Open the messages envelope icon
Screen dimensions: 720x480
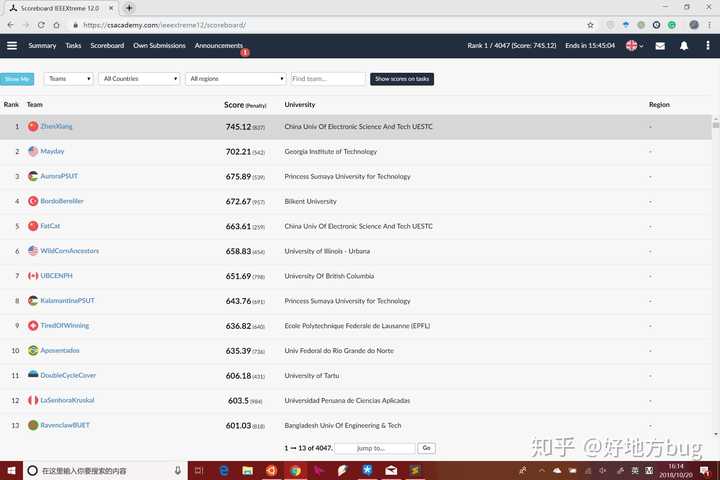660,46
